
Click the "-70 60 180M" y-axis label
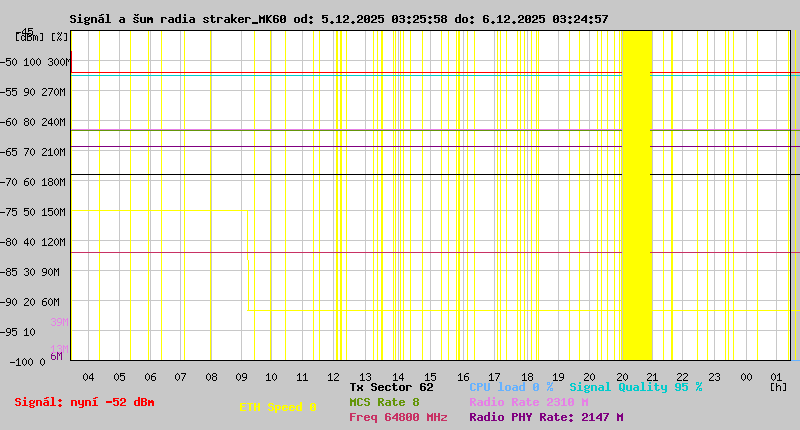(x=33, y=181)
